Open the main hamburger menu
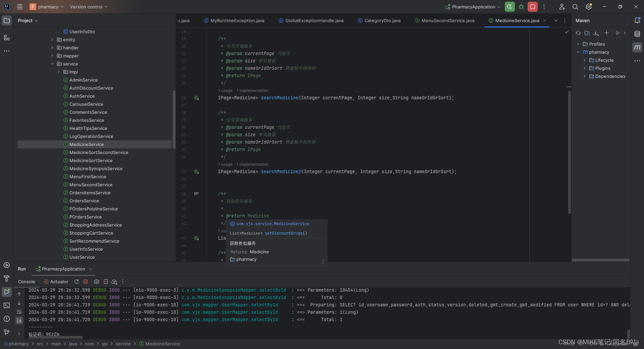 click(x=20, y=7)
